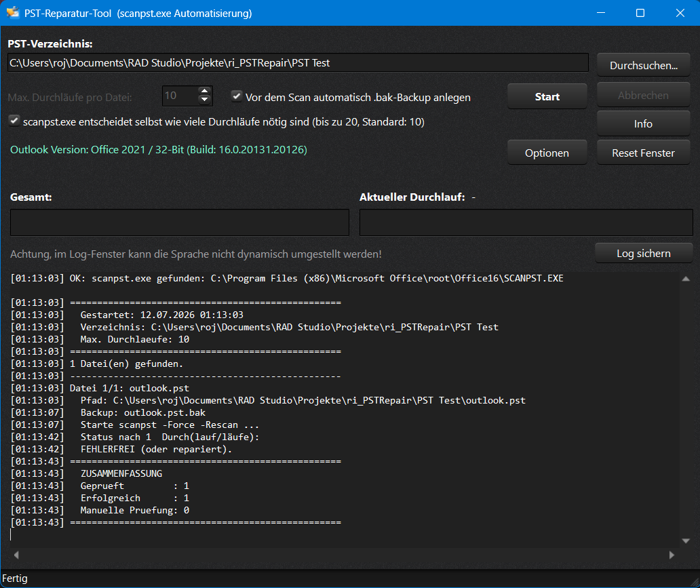Minimize the PST-Reparatur-Tool window
Viewport: 700px width, 588px height.
coord(601,13)
